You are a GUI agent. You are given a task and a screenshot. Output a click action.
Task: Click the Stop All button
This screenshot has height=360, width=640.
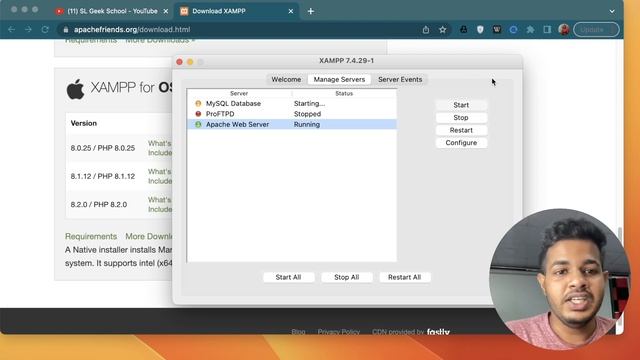347,277
